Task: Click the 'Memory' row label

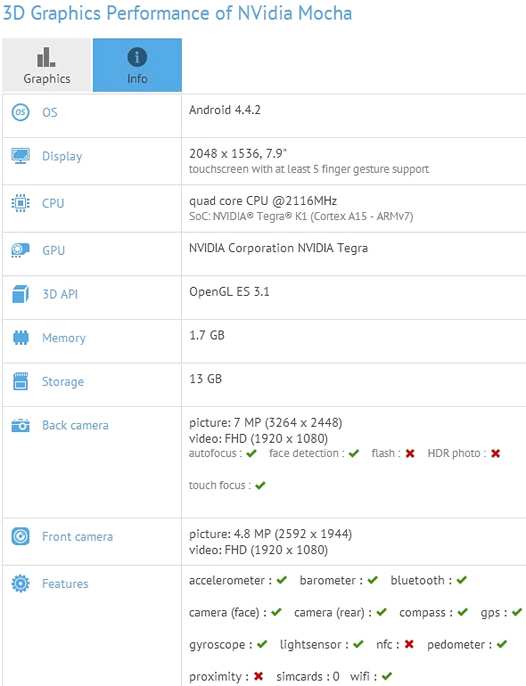Action: (x=64, y=338)
